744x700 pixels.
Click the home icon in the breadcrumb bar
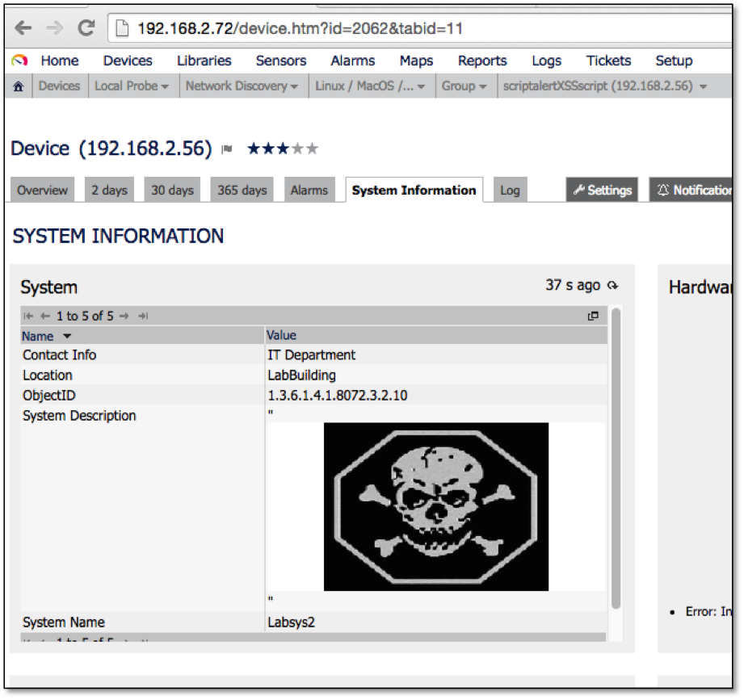pyautogui.click(x=19, y=86)
